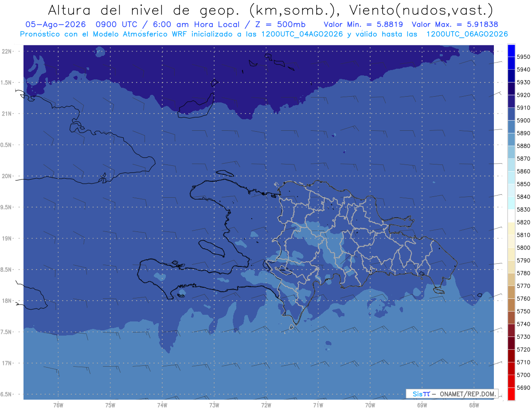
Task: Click the '5740' color bar value
Action: [524, 324]
